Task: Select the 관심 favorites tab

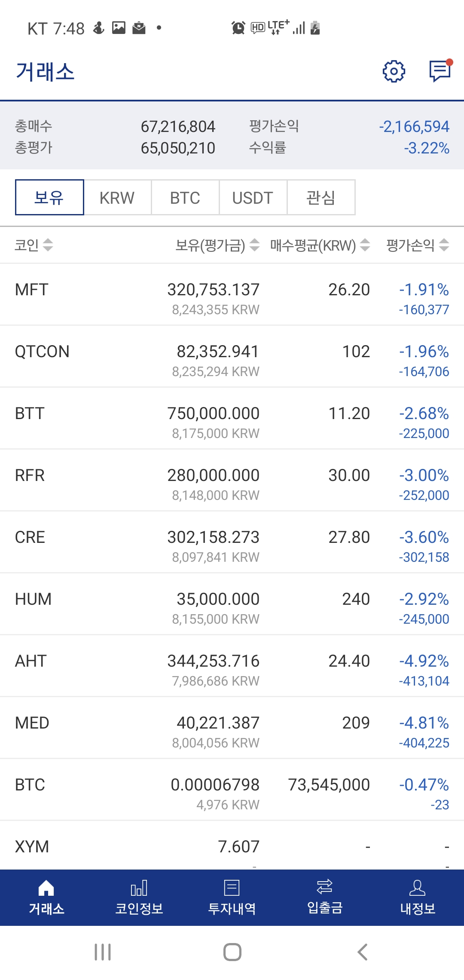Action: (x=321, y=198)
